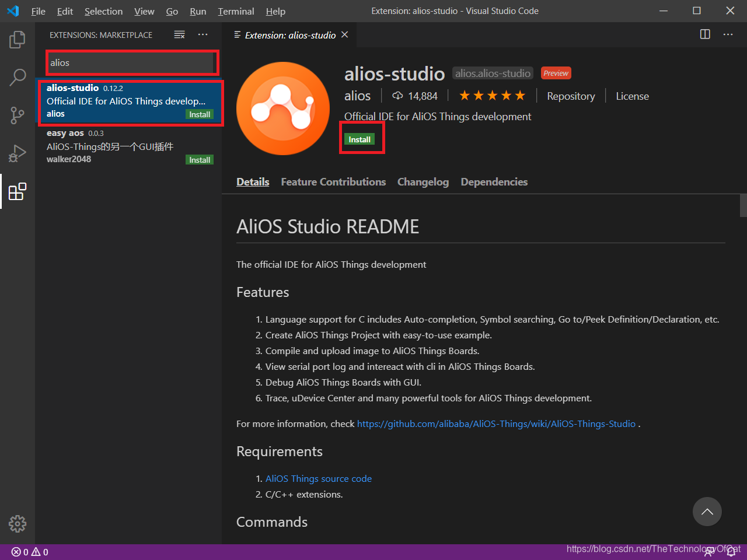Install the easy aos extension
747x560 pixels.
200,160
